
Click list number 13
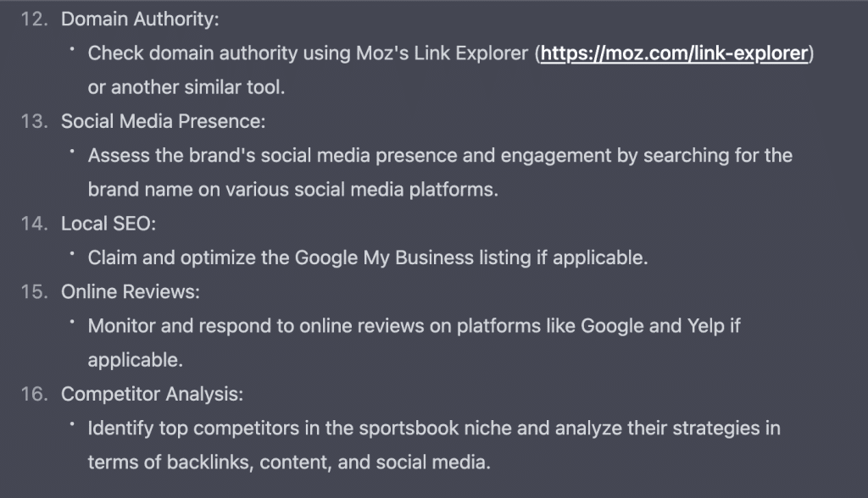[x=34, y=122]
